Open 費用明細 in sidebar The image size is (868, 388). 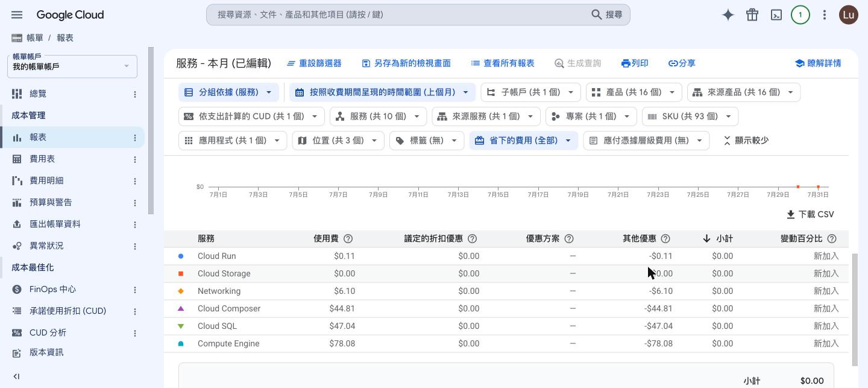tap(46, 180)
